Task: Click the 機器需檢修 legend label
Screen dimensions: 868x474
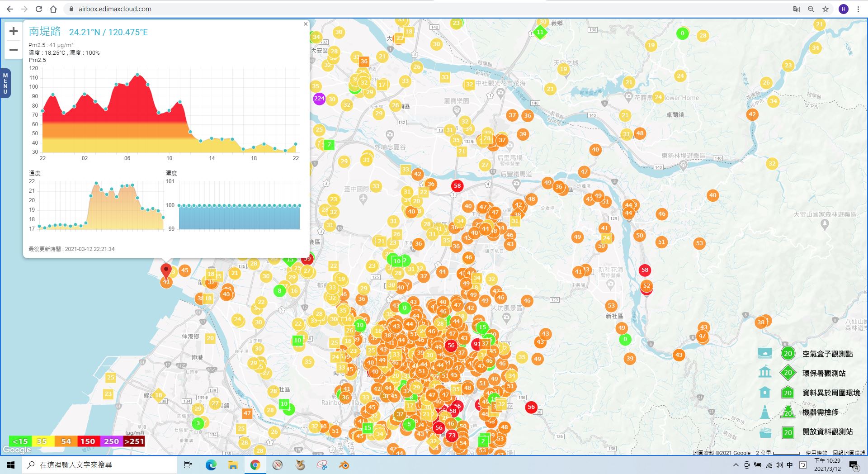Action: [x=821, y=412]
